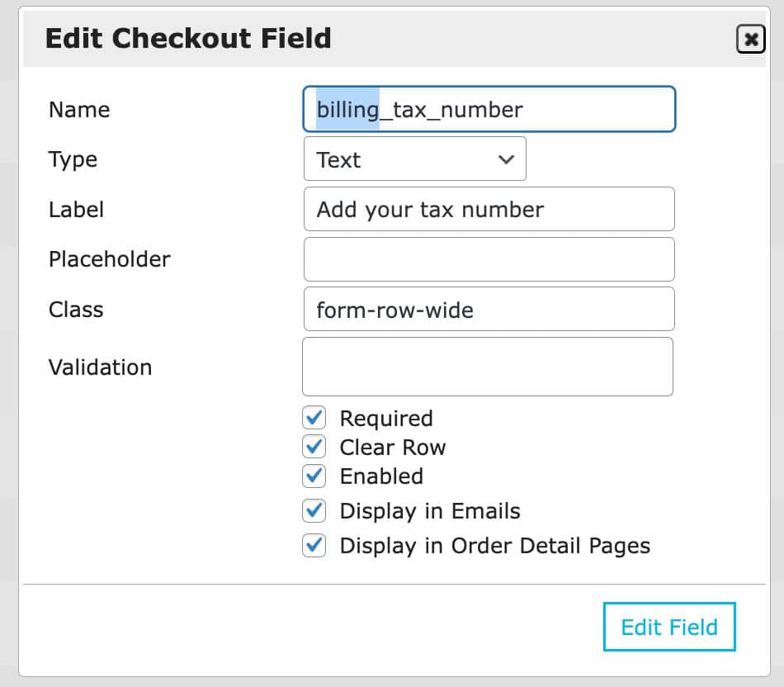The height and width of the screenshot is (687, 784).
Task: Click the empty Validation box
Action: 487,367
